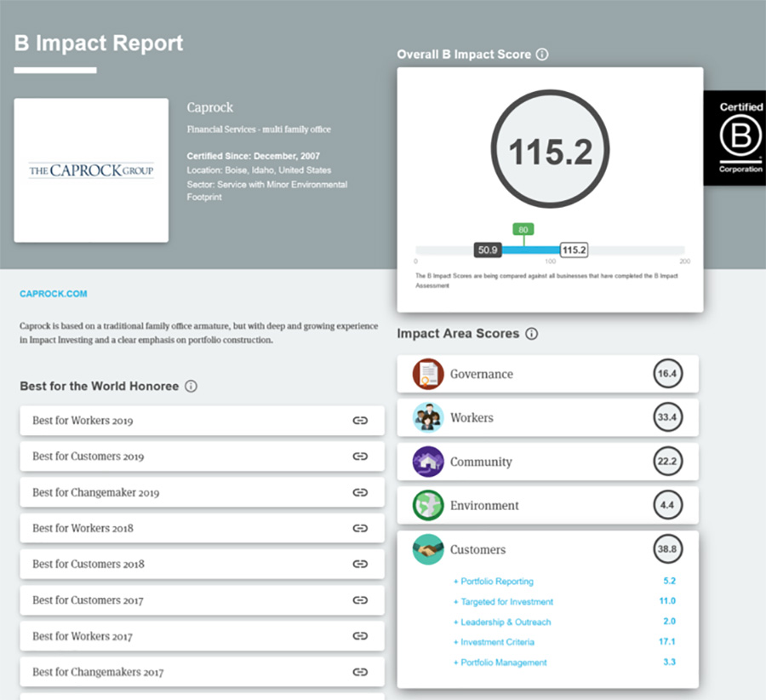Click the Leadership & Outreach value 2.0

(669, 622)
